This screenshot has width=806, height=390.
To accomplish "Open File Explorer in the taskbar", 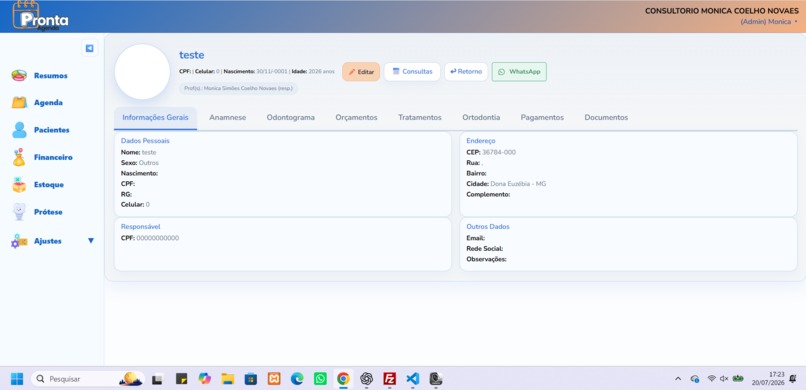I will click(x=228, y=379).
